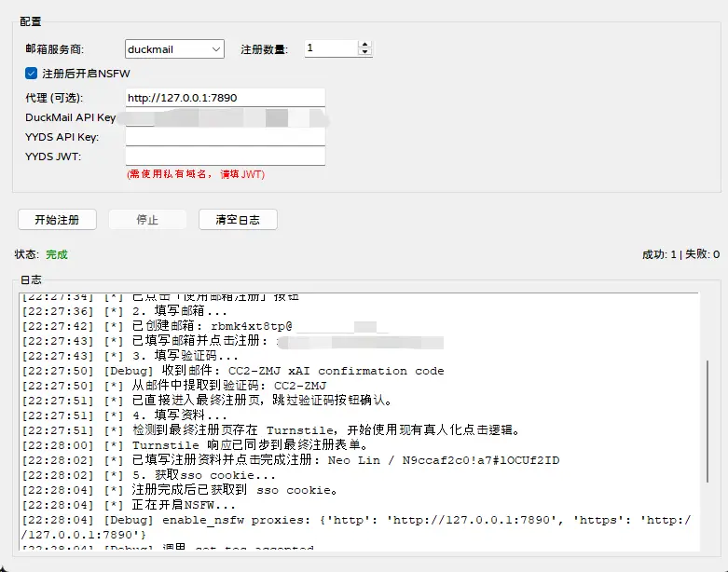Click the 注册后开启NSFW label text
The width and height of the screenshot is (728, 572).
pyautogui.click(x=86, y=74)
